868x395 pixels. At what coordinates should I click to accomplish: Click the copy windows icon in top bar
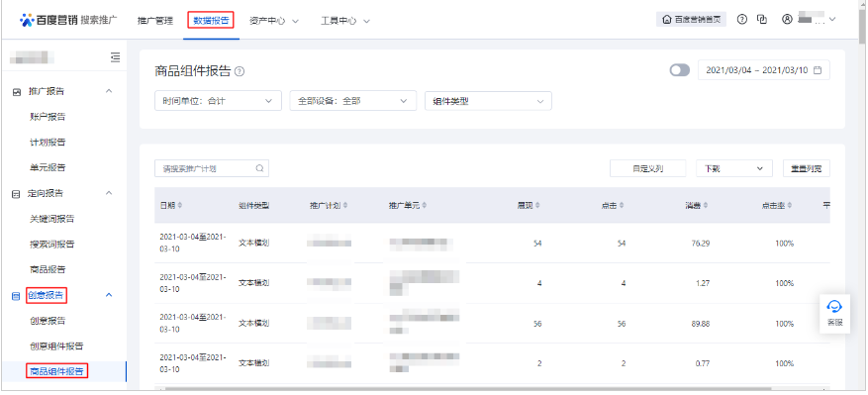tap(762, 20)
